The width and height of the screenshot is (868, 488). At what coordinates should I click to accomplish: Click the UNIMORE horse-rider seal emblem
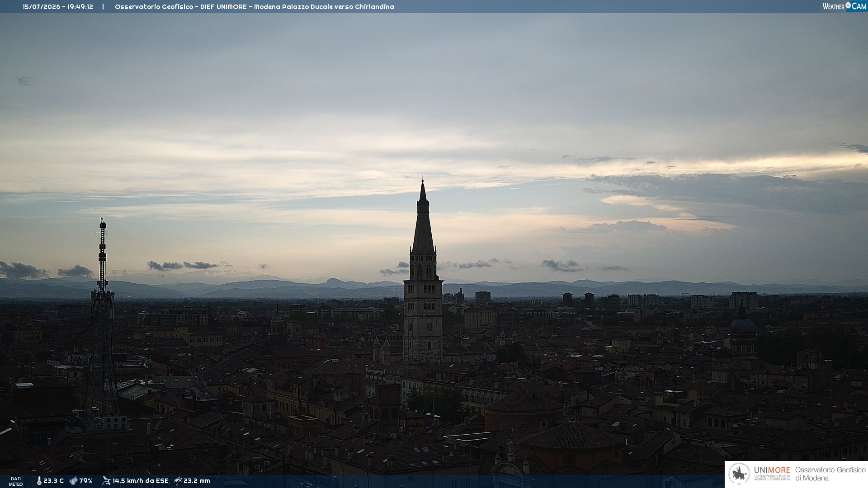point(739,474)
